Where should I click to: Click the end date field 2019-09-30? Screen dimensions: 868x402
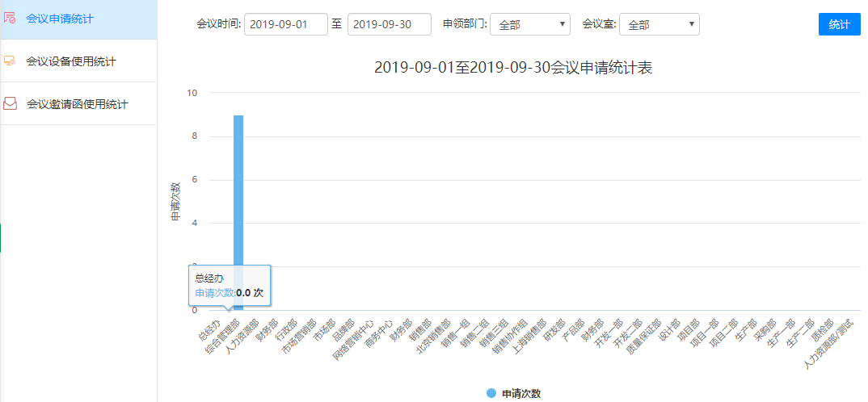[389, 24]
